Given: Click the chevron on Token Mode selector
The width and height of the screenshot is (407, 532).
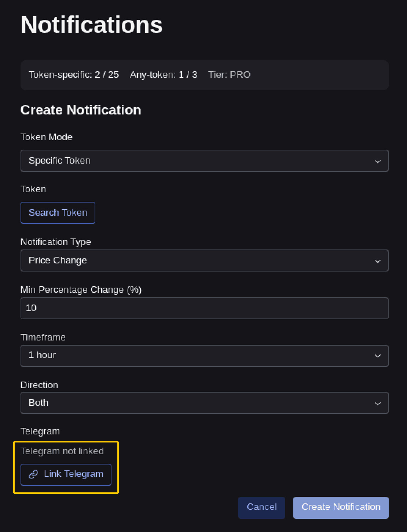Looking at the screenshot, I should pyautogui.click(x=378, y=161).
